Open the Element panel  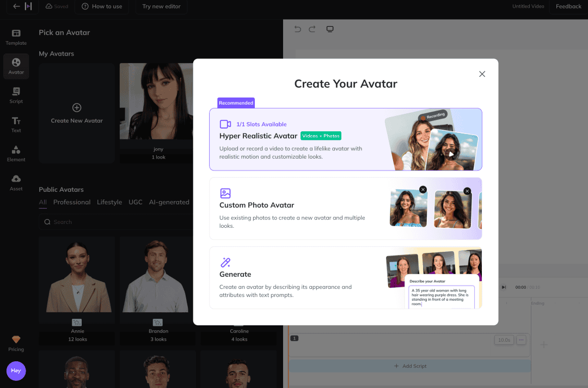click(x=16, y=154)
